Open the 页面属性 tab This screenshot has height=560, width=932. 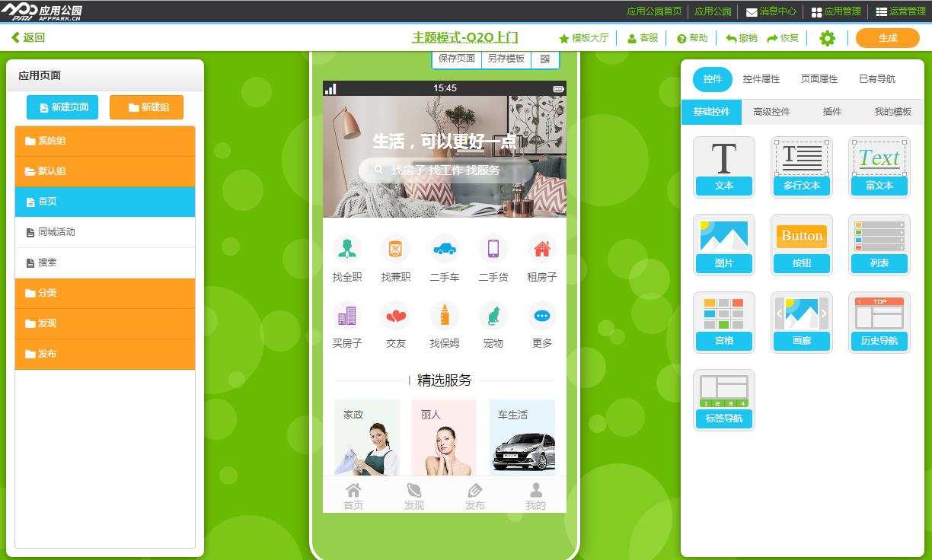click(819, 79)
